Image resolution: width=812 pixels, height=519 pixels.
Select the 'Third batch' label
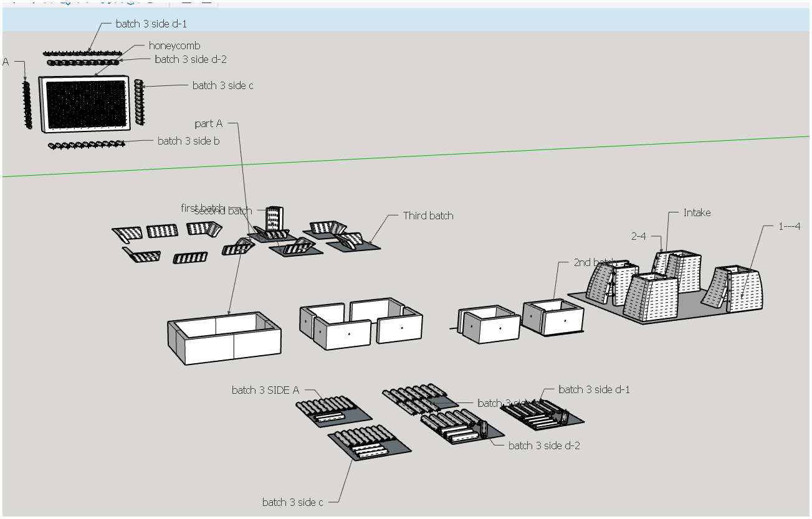tap(427, 216)
